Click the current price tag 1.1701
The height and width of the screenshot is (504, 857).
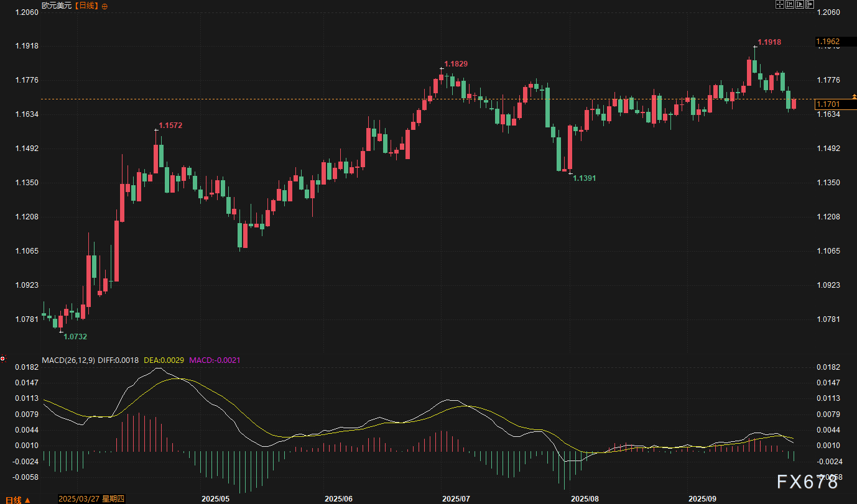coord(828,104)
